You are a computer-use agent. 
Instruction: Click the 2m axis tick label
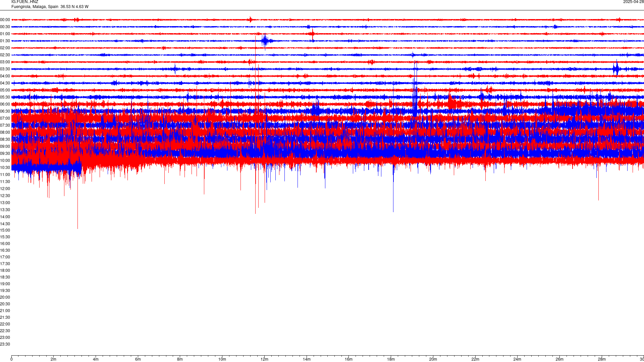(54, 359)
